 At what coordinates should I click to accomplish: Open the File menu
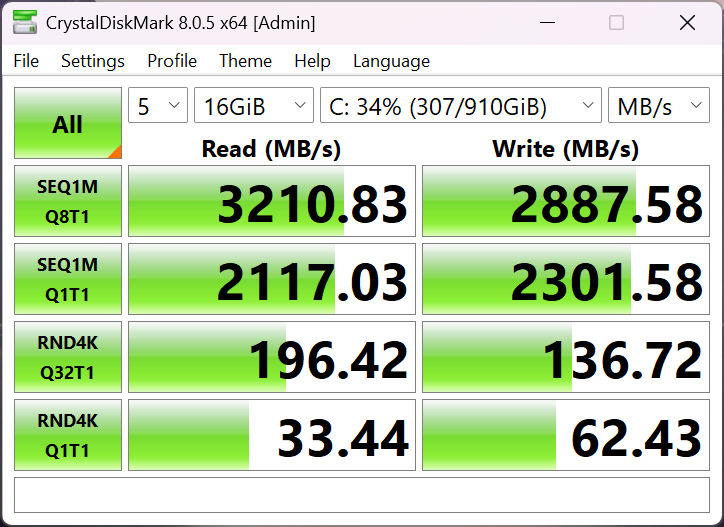[26, 61]
